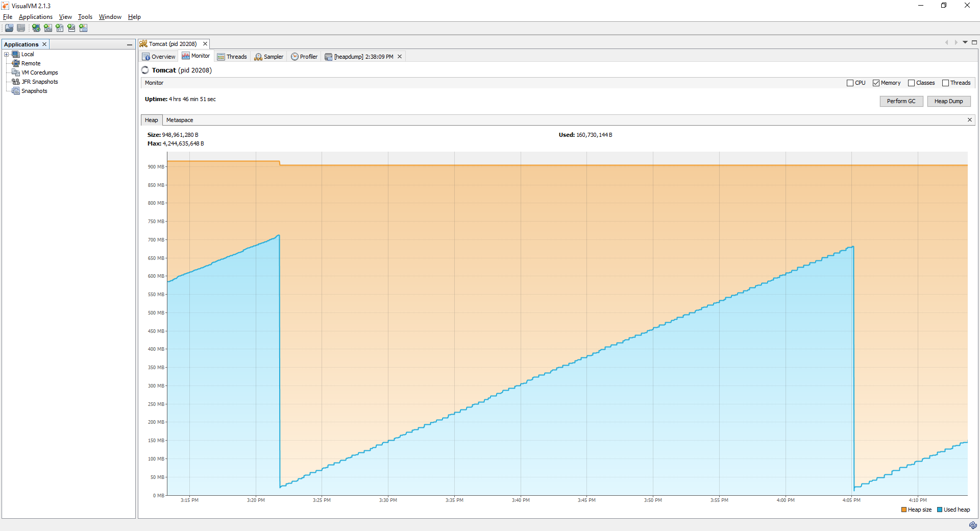Click the Heap Dump button
Image resolution: width=980 pixels, height=531 pixels.
948,101
